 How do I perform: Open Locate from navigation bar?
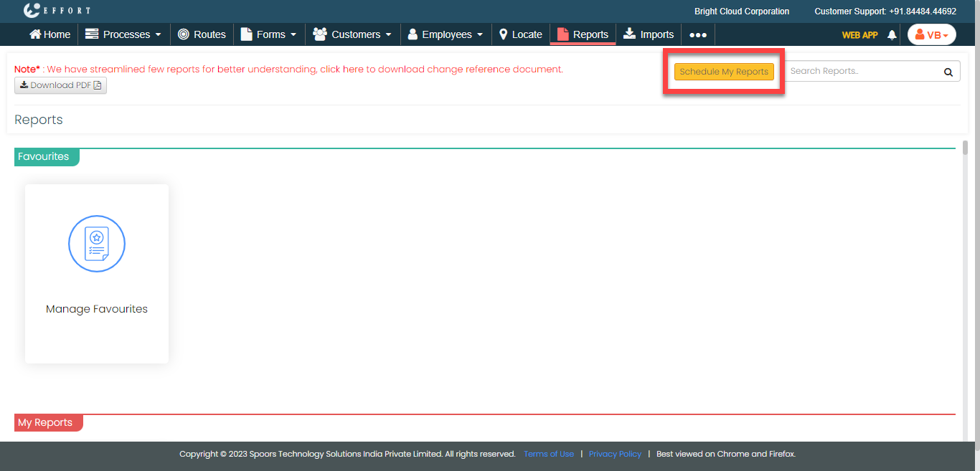[520, 34]
